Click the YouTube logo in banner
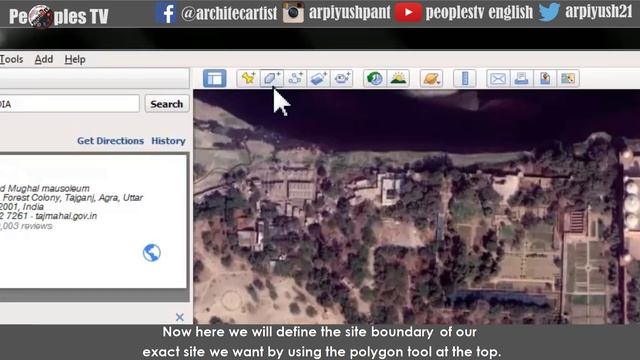 click(x=408, y=12)
